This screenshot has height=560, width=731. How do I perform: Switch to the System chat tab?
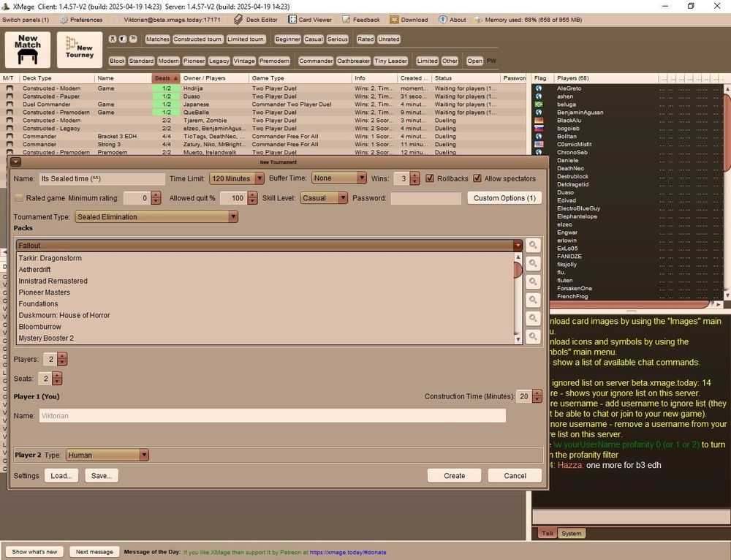pos(571,533)
